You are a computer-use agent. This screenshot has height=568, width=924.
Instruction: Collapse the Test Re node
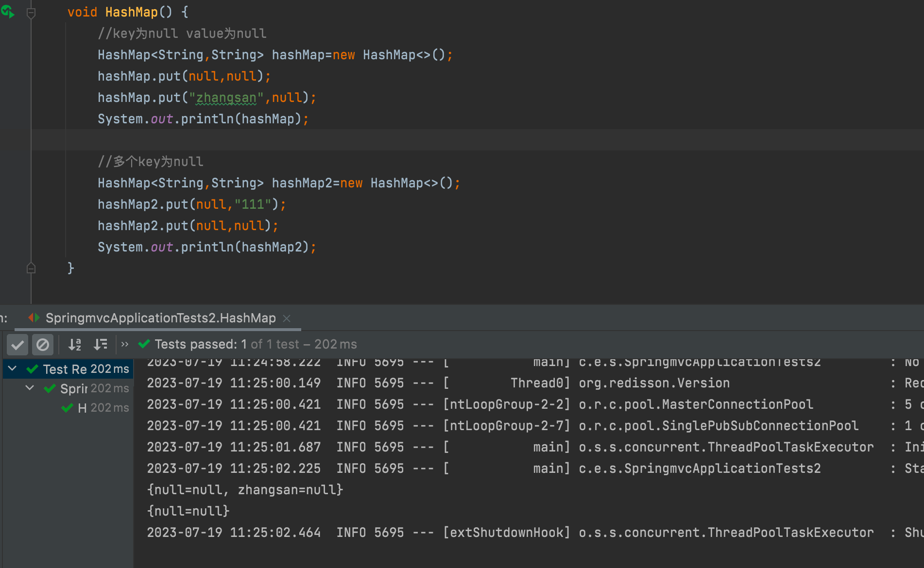pyautogui.click(x=12, y=368)
